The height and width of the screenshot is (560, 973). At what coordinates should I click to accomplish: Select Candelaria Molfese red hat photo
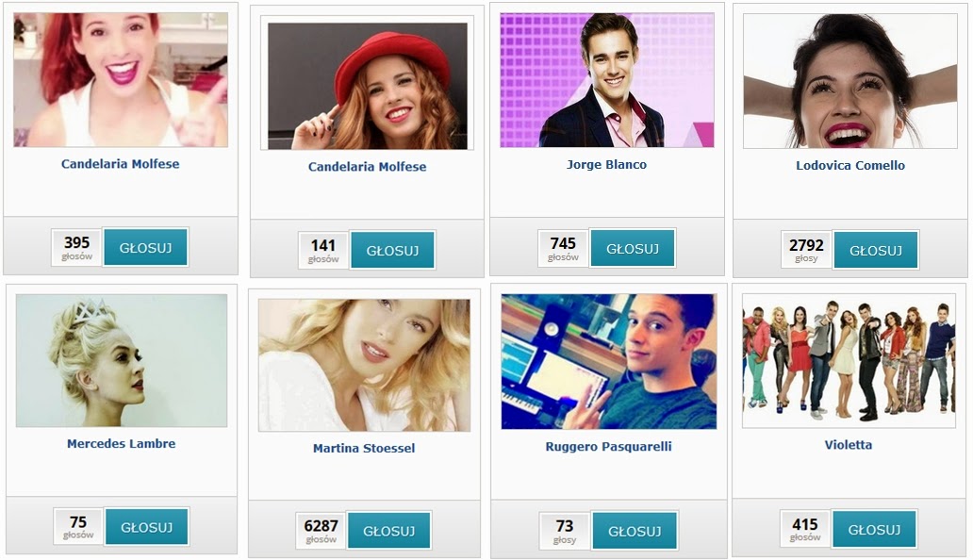(x=368, y=86)
